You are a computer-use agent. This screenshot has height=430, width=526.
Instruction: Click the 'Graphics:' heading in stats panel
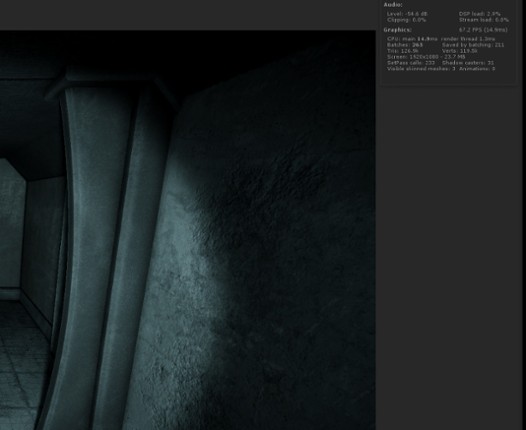tap(397, 30)
